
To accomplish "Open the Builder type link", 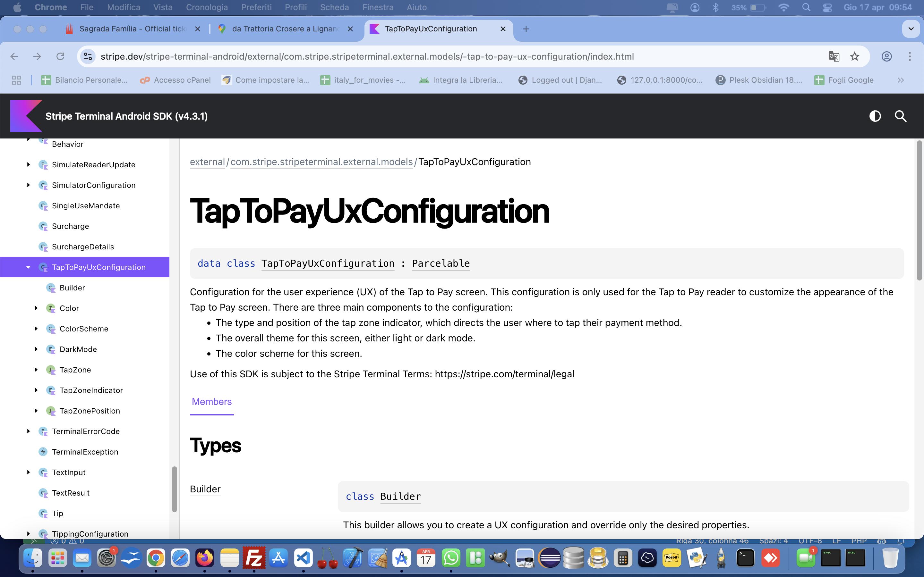I will (x=205, y=489).
